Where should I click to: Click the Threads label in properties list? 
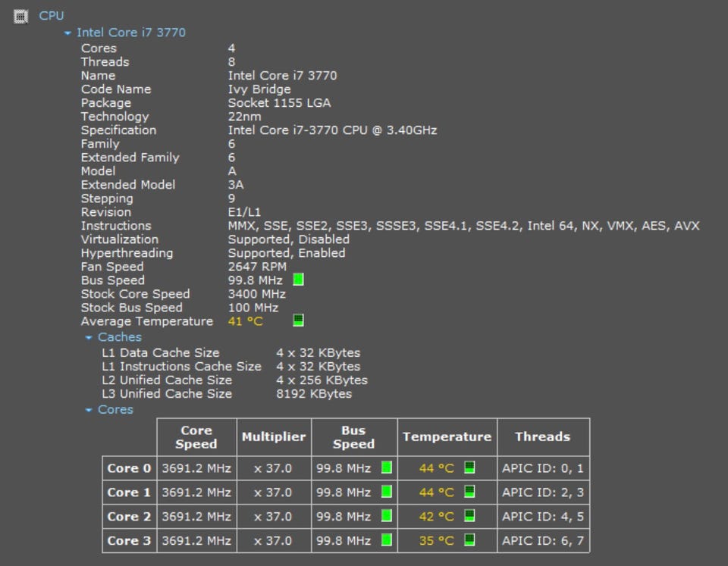tap(105, 62)
